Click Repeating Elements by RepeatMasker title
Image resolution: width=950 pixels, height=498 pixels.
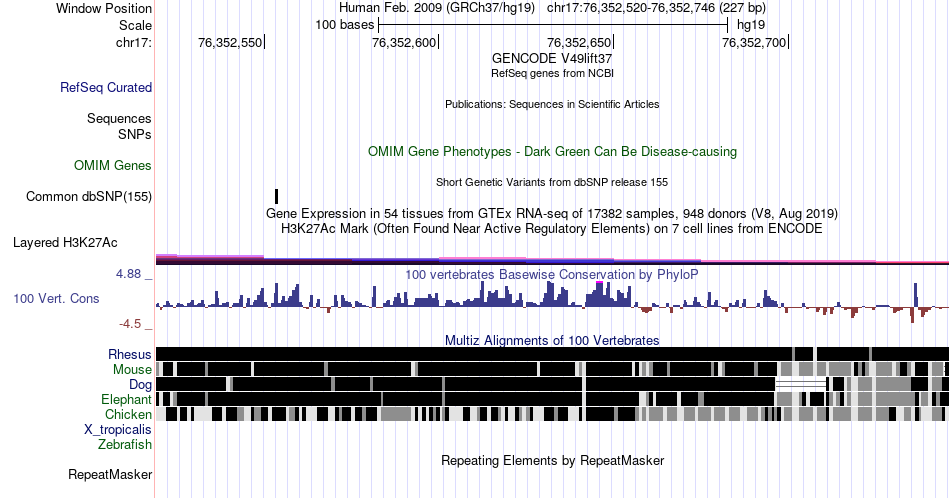(553, 460)
